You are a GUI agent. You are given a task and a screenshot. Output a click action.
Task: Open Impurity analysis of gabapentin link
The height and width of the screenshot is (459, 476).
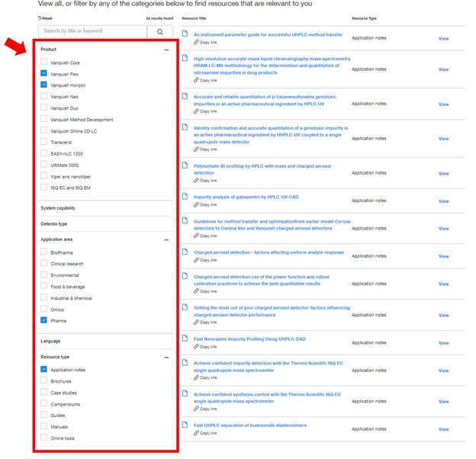246,197
